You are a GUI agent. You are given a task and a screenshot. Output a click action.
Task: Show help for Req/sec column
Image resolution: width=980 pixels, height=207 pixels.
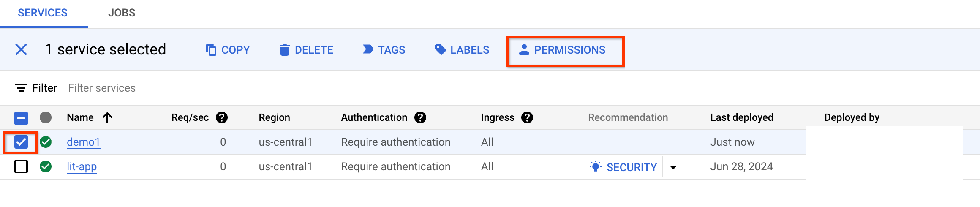(222, 117)
